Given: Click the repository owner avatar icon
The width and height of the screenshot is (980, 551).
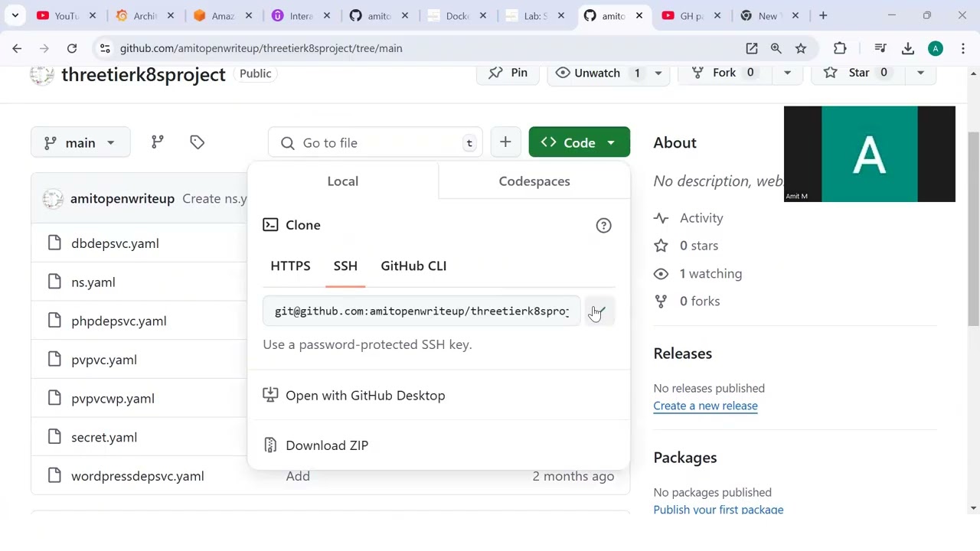Looking at the screenshot, I should (42, 75).
